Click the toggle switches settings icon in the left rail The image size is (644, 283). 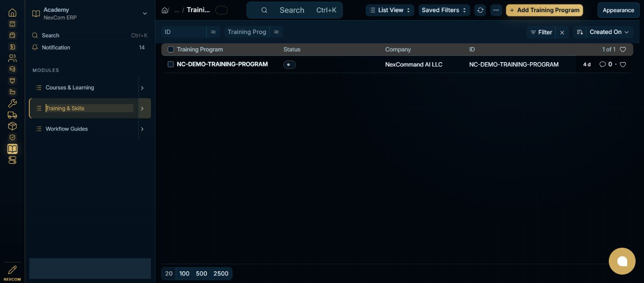(x=12, y=160)
